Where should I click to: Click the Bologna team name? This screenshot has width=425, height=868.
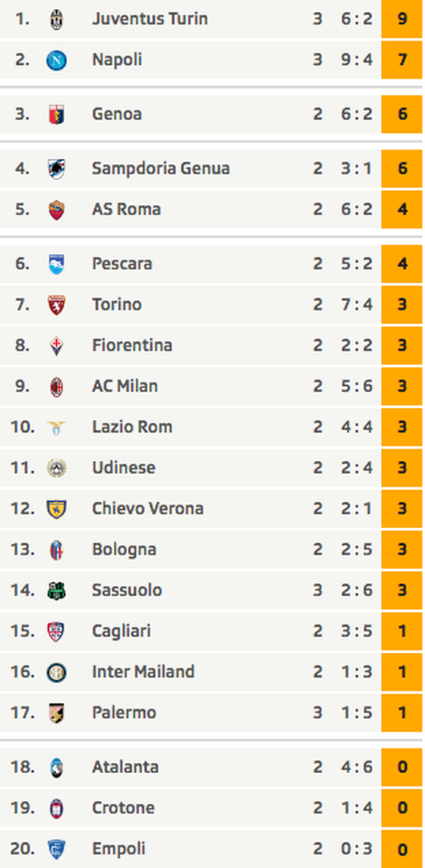coord(124,550)
